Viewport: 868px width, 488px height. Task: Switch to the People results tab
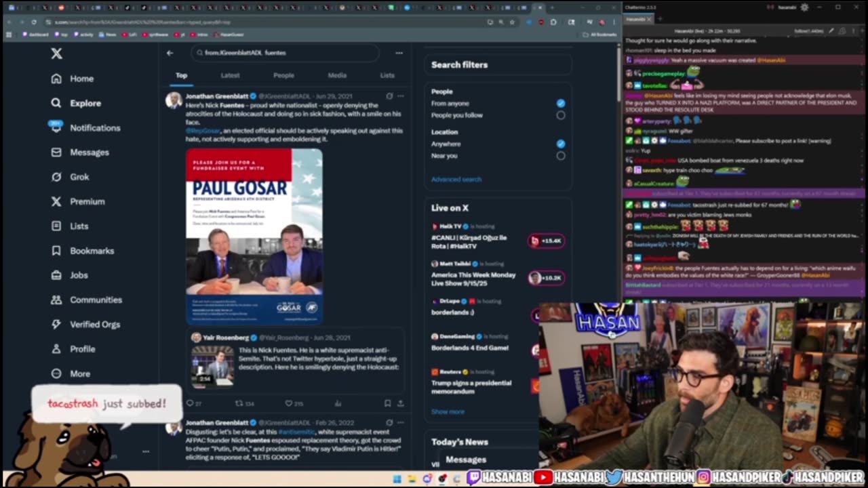(x=283, y=75)
